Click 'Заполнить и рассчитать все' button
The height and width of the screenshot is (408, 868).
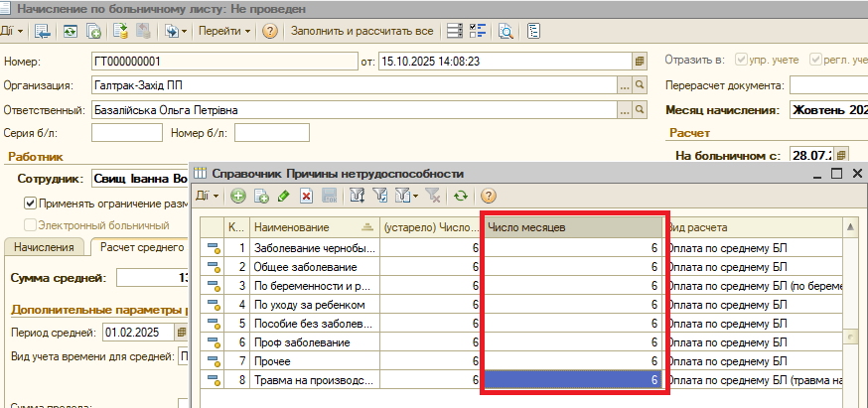tap(362, 31)
